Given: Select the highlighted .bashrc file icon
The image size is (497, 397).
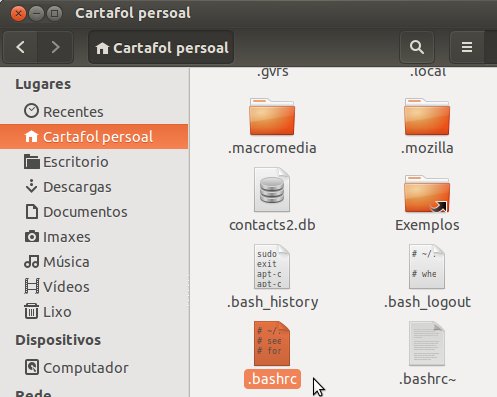Looking at the screenshot, I should (x=272, y=343).
